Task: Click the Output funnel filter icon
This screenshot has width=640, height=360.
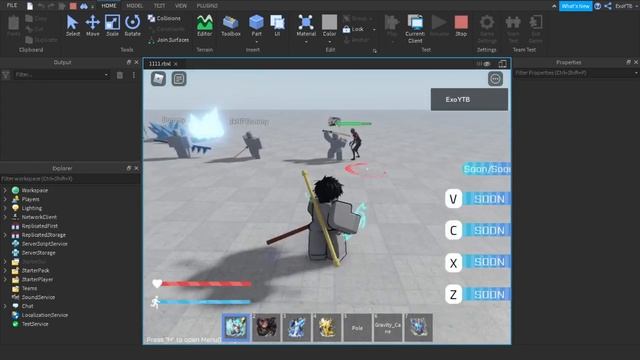Action: [x=6, y=75]
